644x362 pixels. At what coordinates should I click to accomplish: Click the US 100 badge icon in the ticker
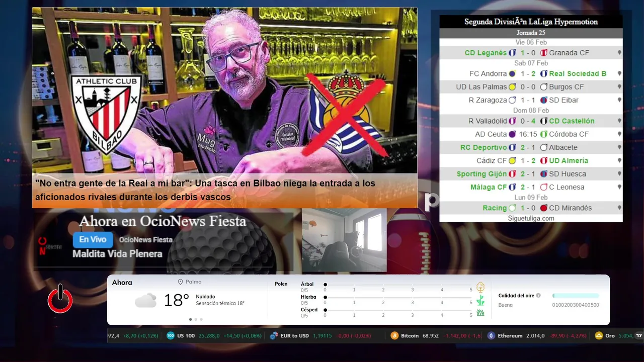[171, 336]
